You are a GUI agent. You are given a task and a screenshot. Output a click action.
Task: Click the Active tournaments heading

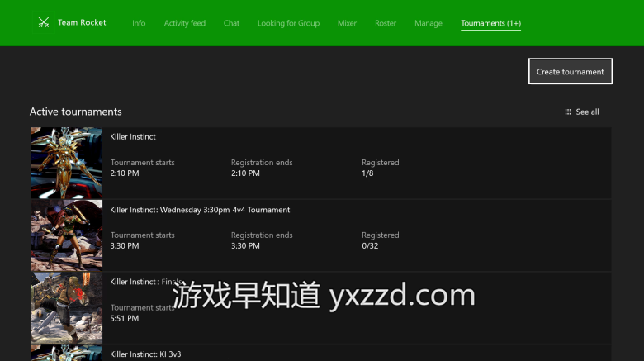[x=76, y=112]
